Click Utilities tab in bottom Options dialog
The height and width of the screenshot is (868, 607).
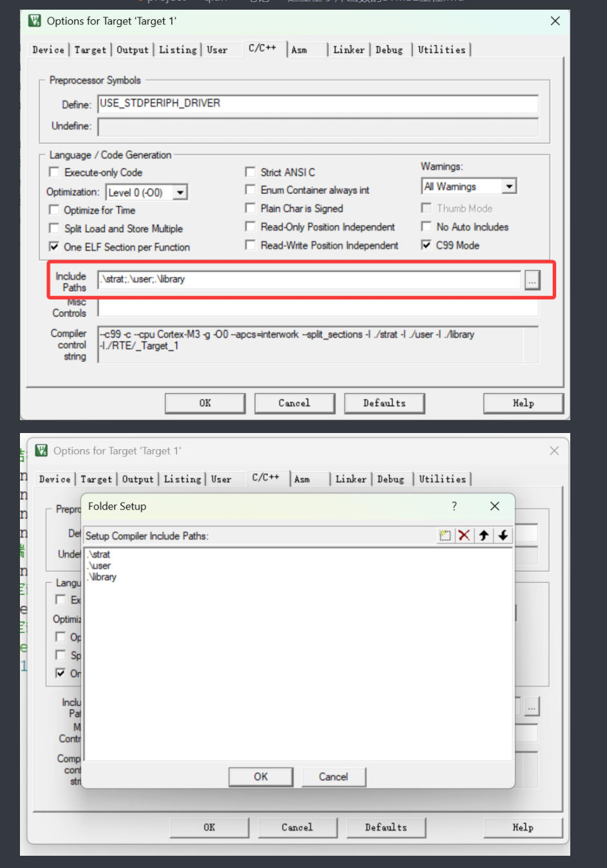pyautogui.click(x=442, y=479)
